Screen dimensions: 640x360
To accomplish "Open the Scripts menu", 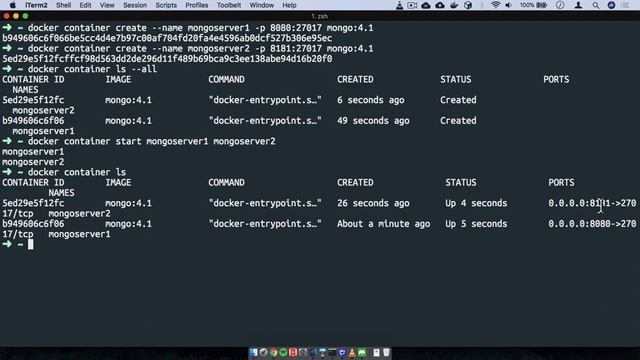I will click(x=166, y=5).
